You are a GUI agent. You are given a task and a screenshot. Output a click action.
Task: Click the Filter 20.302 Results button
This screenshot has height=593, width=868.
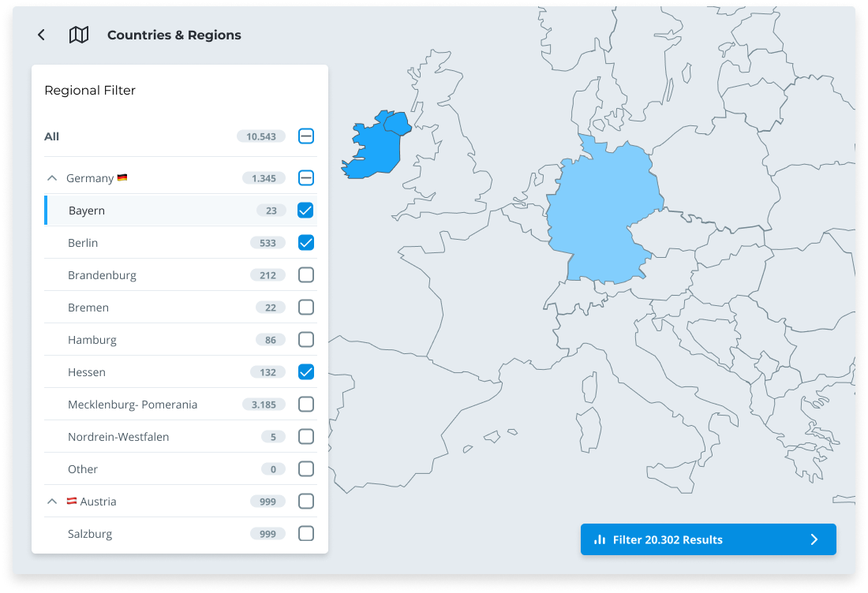click(x=708, y=539)
